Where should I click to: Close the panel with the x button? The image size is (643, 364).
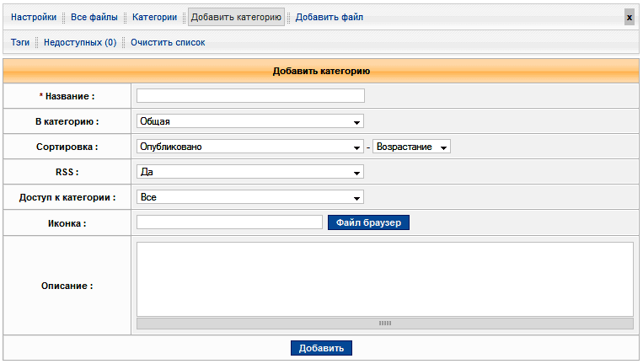pos(629,17)
